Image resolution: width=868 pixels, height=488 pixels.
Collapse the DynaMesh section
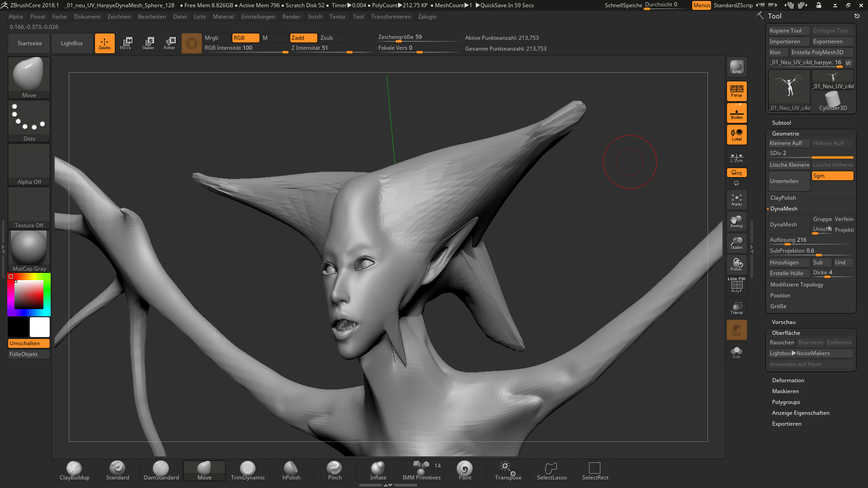[x=783, y=209]
